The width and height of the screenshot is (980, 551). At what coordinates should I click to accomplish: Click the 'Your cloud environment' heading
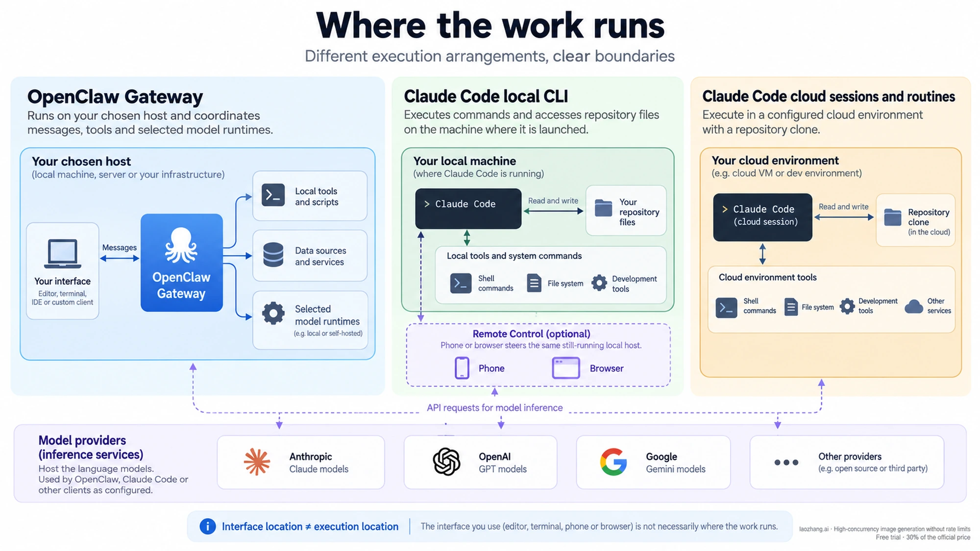(775, 161)
